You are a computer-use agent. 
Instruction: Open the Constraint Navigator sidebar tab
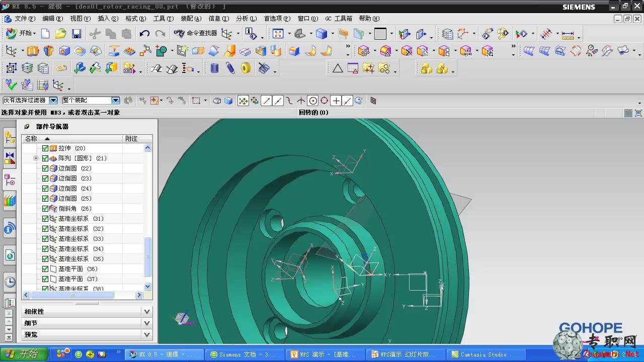(10, 158)
